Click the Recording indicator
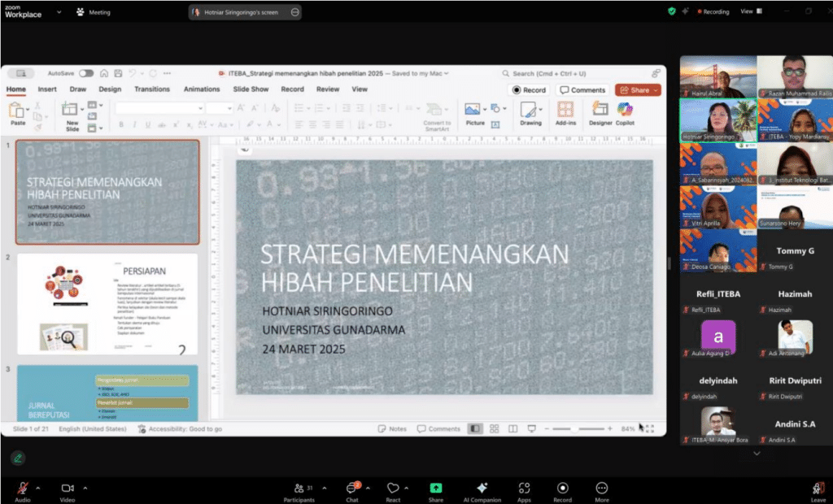 713,11
